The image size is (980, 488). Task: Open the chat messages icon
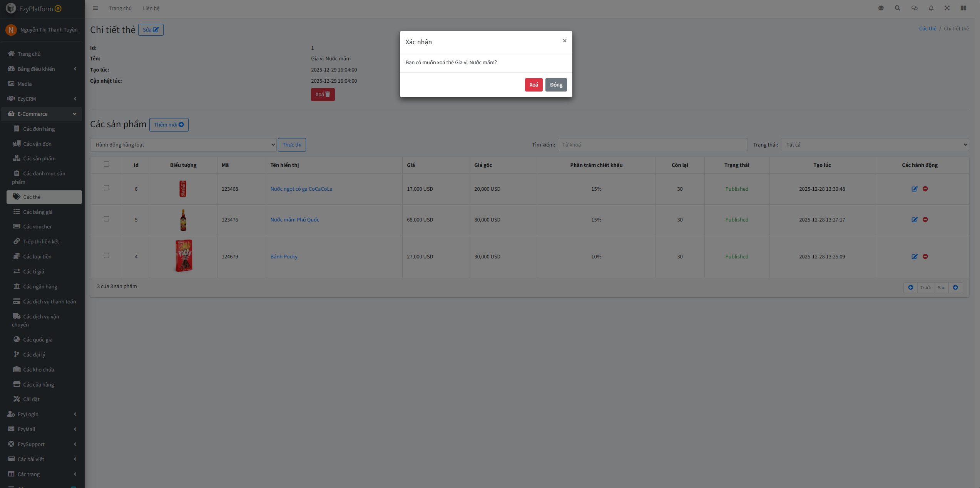914,8
